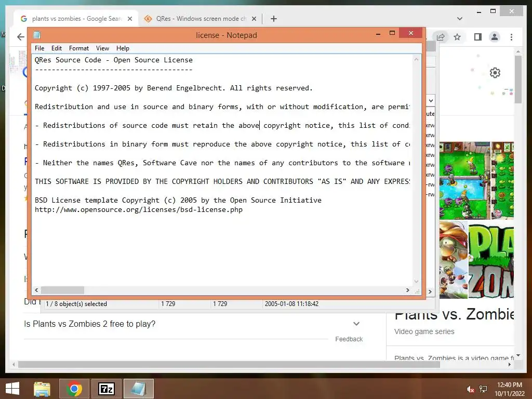The width and height of the screenshot is (532, 399).
Task: Close the plants vs zombies tab
Action: coord(129,19)
